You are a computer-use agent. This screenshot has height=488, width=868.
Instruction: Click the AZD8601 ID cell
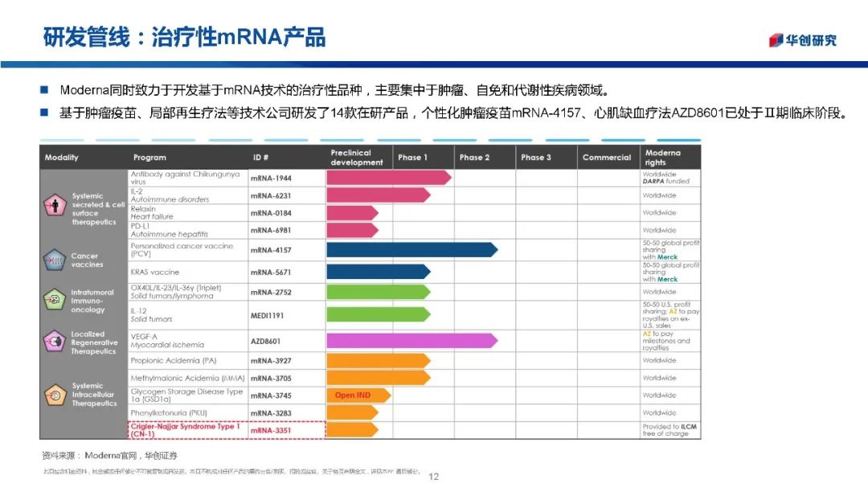[x=268, y=340]
